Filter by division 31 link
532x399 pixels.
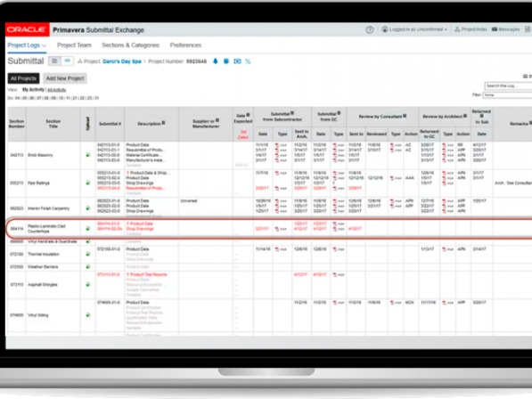(97, 98)
